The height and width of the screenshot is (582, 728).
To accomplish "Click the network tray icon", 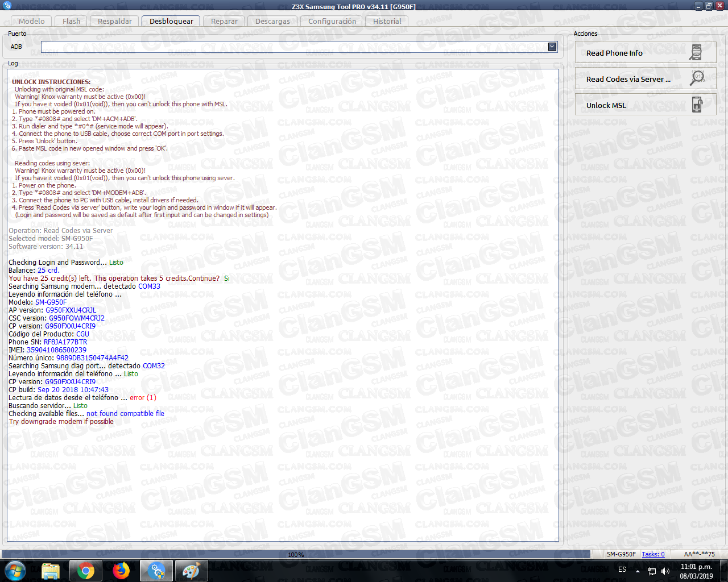I will tap(652, 571).
